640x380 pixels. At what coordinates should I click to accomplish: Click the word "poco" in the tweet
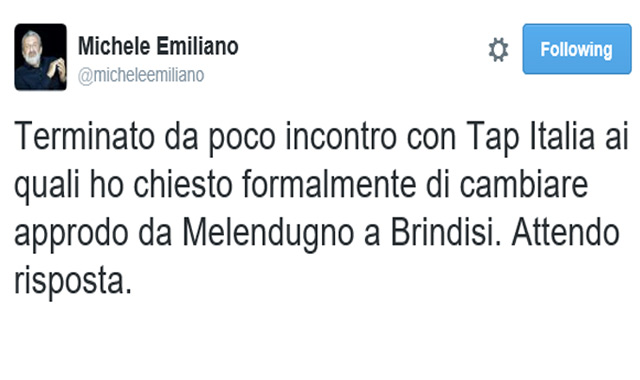pos(242,138)
